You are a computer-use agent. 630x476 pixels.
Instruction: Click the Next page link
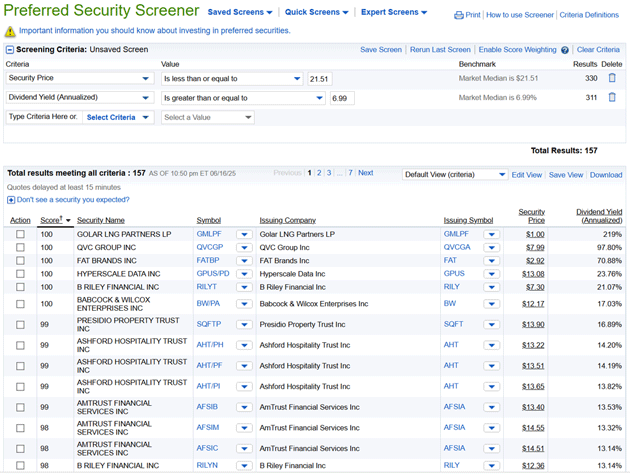366,173
